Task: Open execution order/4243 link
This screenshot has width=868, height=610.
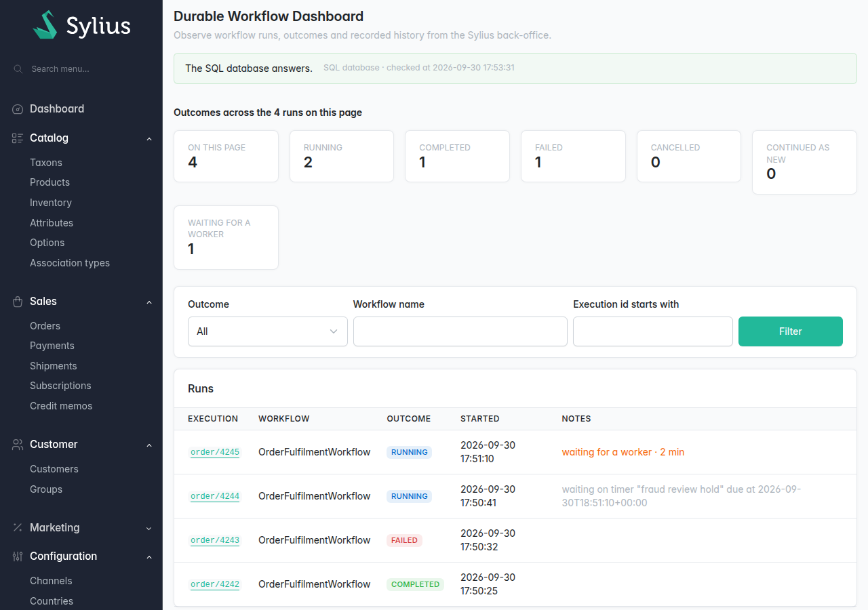Action: tap(215, 540)
